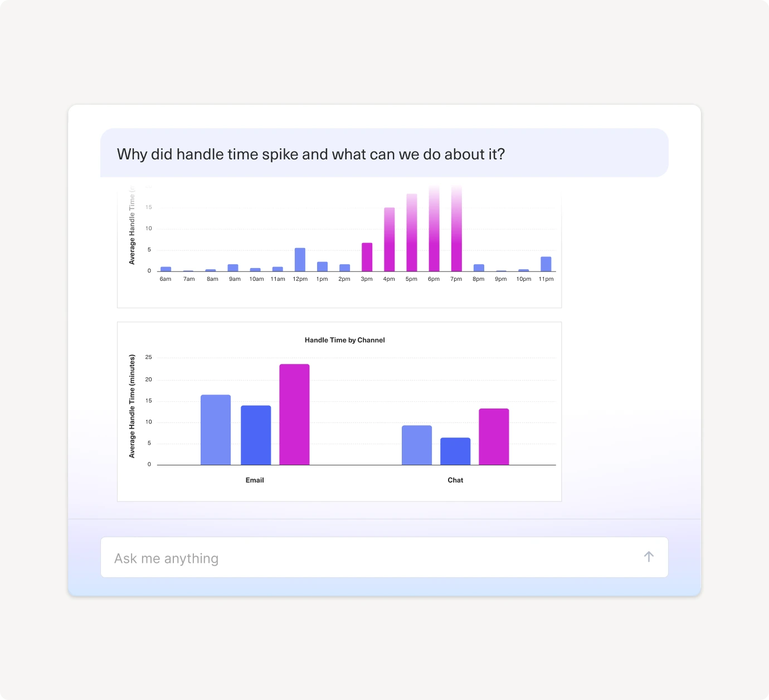
Task: Click the send arrow icon
Action: click(x=649, y=557)
